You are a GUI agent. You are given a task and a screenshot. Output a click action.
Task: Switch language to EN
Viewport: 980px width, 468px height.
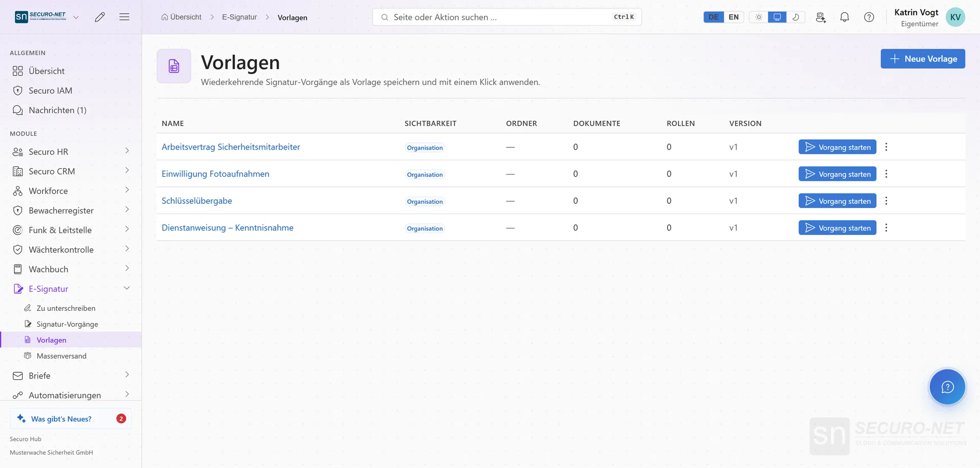[733, 17]
